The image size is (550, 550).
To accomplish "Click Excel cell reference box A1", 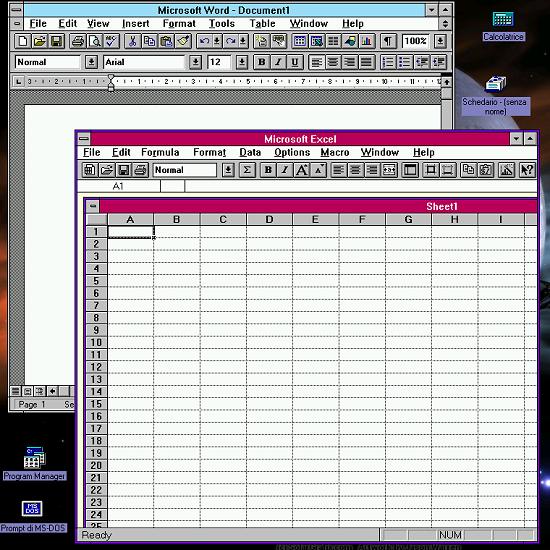I will pos(119,186).
